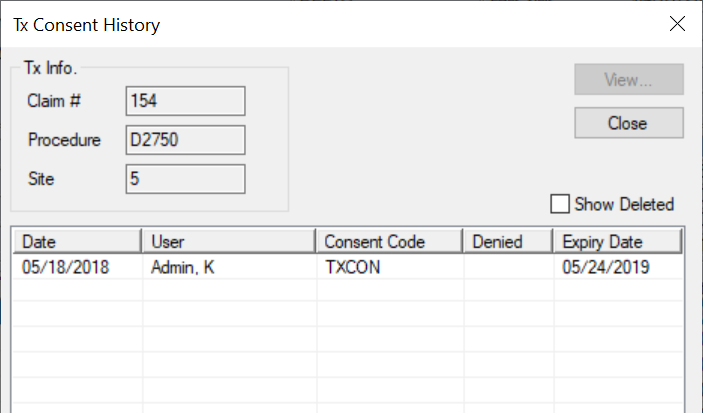Viewport: 703px width, 413px height.
Task: Click the Procedure label text
Action: 64,140
